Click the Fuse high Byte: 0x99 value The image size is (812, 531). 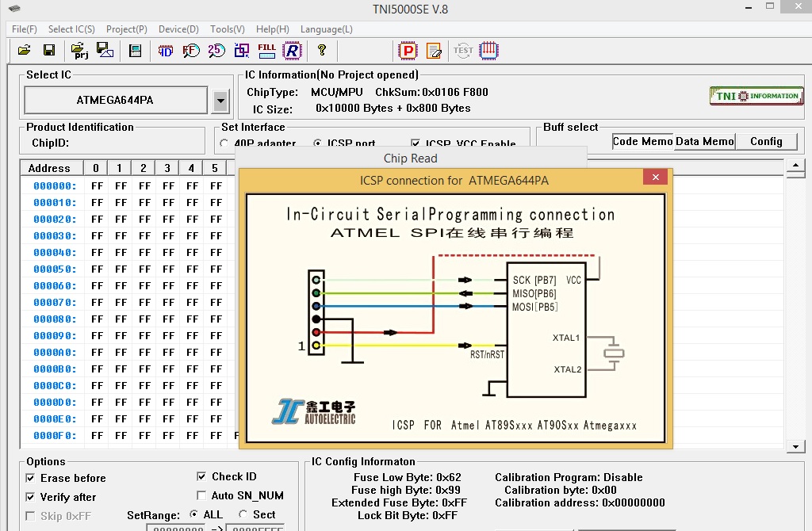[x=406, y=490]
